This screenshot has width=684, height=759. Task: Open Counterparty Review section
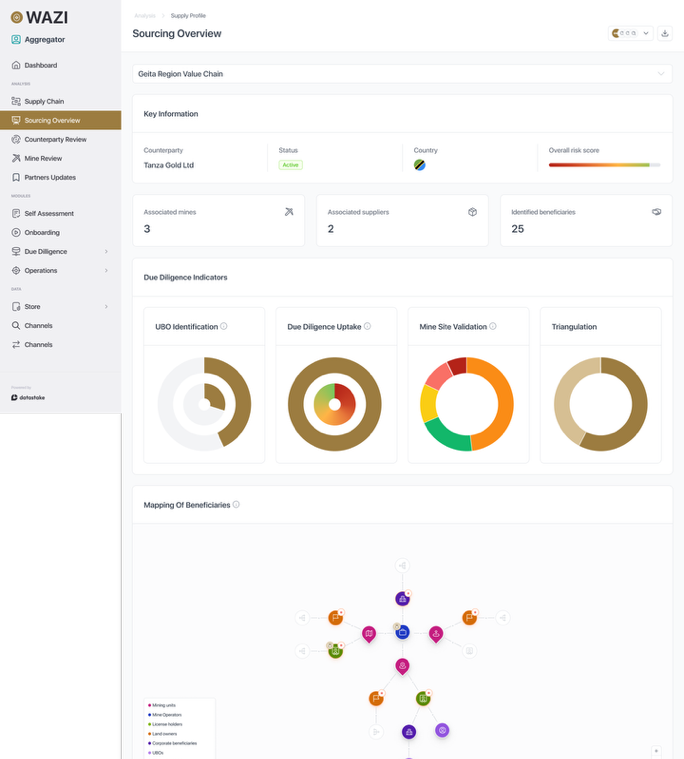click(61, 139)
